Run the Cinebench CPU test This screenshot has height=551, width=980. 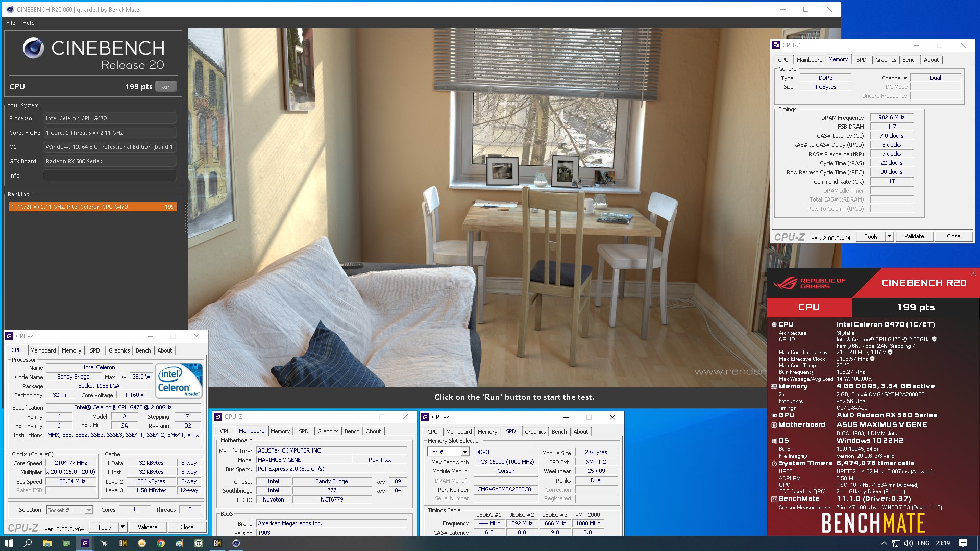point(165,87)
